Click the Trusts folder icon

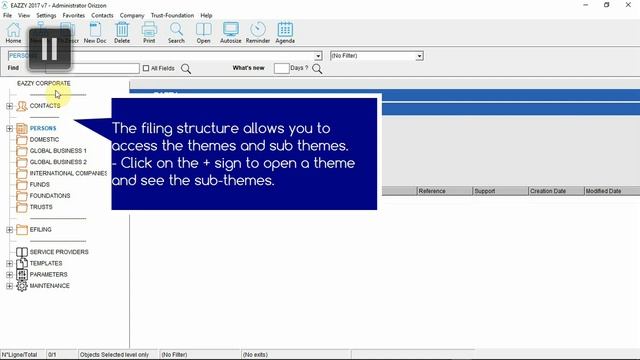pos(22,207)
